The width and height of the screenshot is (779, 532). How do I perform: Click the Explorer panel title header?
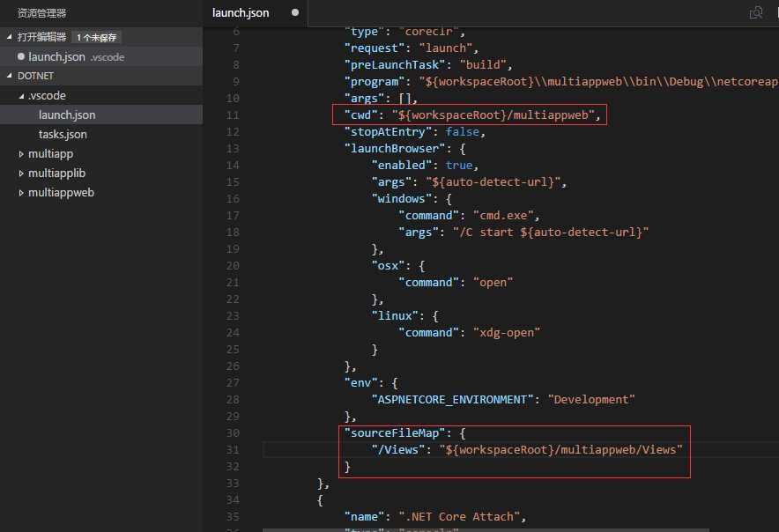(x=41, y=13)
